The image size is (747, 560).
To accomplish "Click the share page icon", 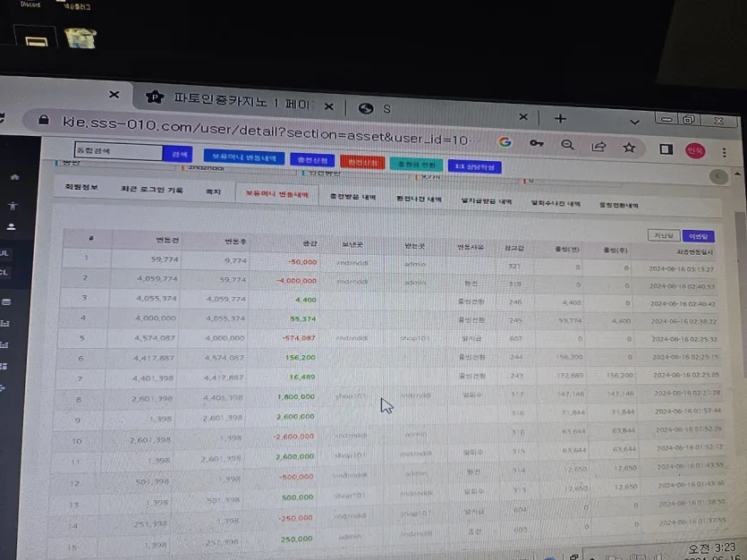I will [x=598, y=146].
